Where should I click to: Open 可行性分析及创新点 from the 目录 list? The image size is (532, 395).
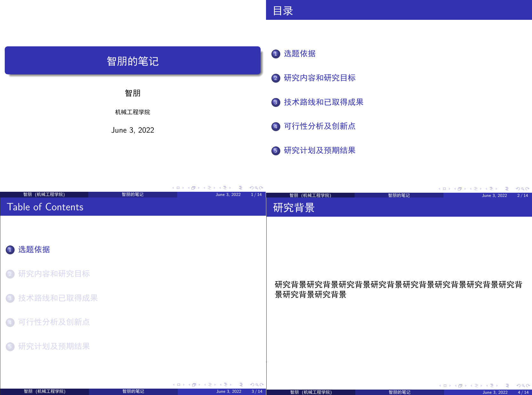pyautogui.click(x=320, y=126)
